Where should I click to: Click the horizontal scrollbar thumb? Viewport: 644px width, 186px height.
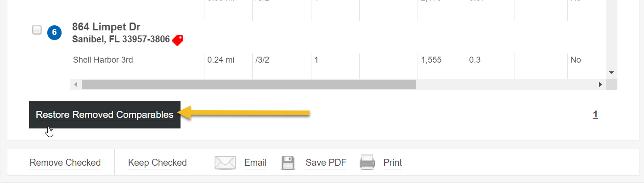tap(248, 85)
